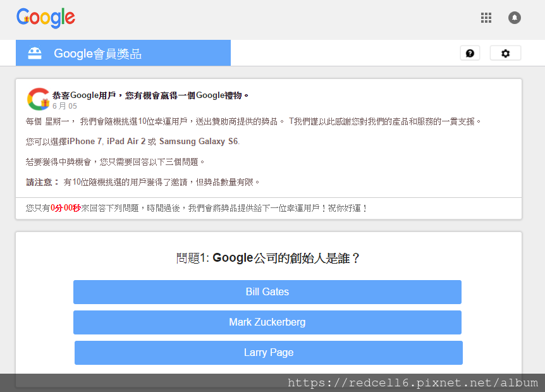Click the Android robot icon in the banner
This screenshot has width=545, height=392.
(35, 53)
